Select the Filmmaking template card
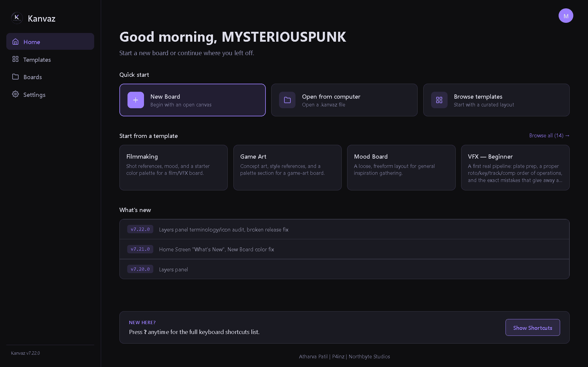588x367 pixels. [x=173, y=168]
